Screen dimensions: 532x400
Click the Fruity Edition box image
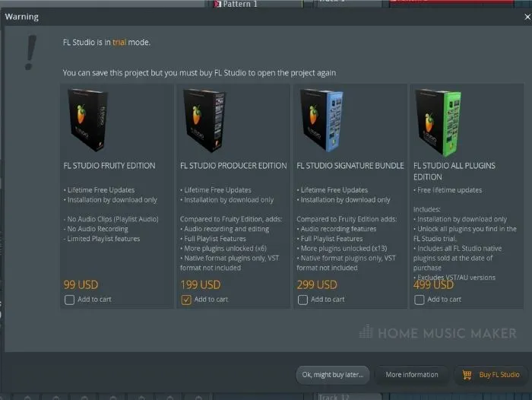[88, 120]
